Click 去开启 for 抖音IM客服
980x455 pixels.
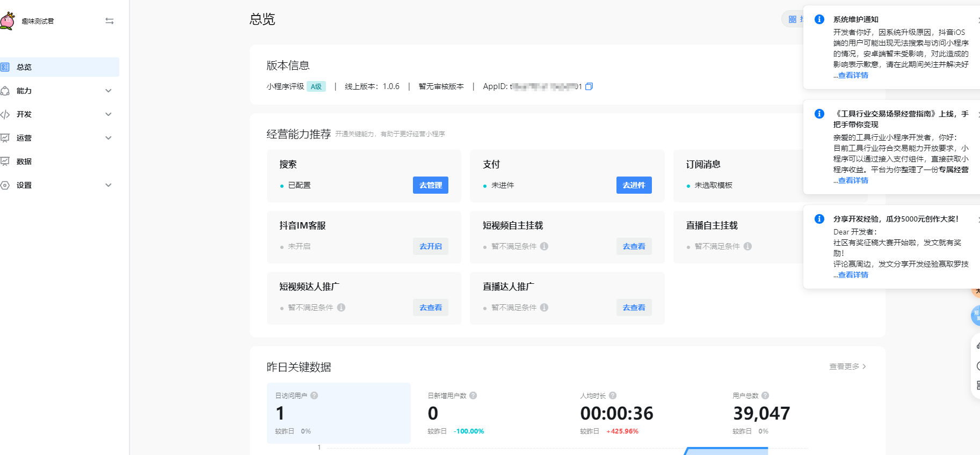pyautogui.click(x=430, y=246)
